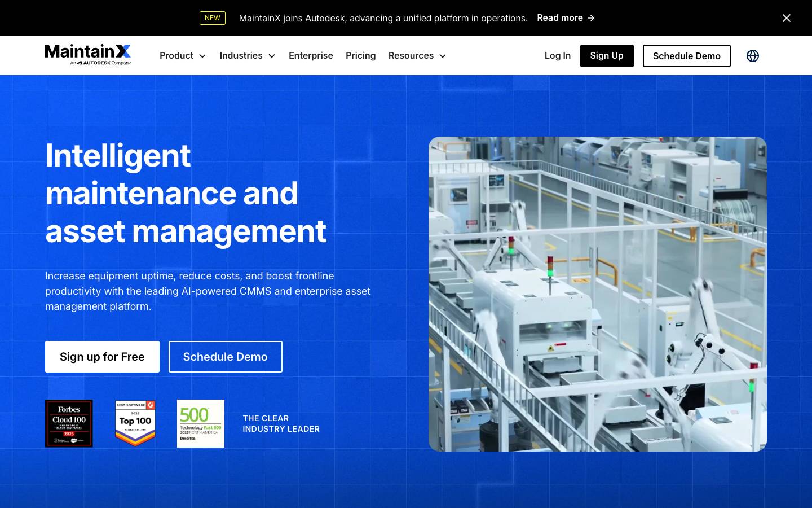Click the factory robots hero video
The height and width of the screenshot is (508, 812).
598,294
